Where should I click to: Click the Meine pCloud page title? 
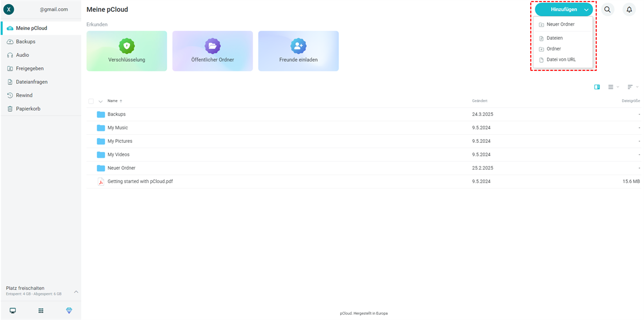click(107, 10)
